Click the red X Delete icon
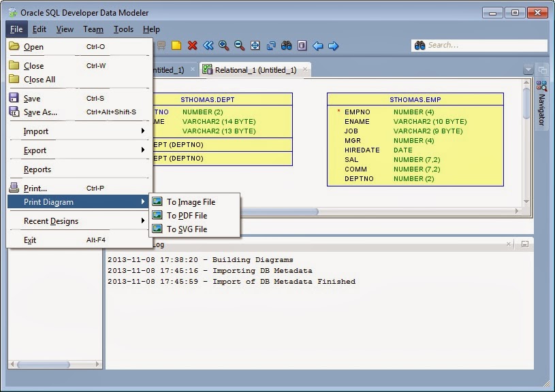Image resolution: width=555 pixels, height=392 pixels. click(192, 46)
